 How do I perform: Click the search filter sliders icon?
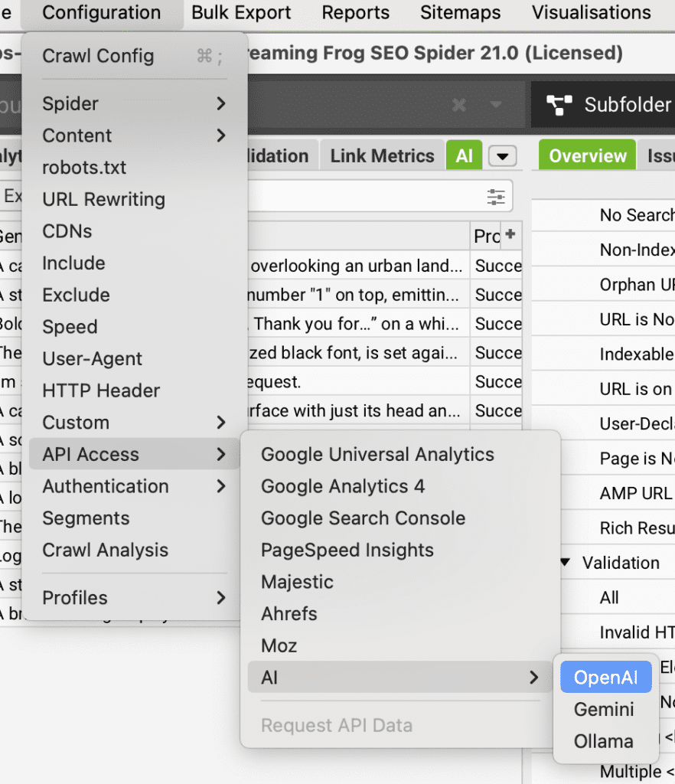[496, 197]
